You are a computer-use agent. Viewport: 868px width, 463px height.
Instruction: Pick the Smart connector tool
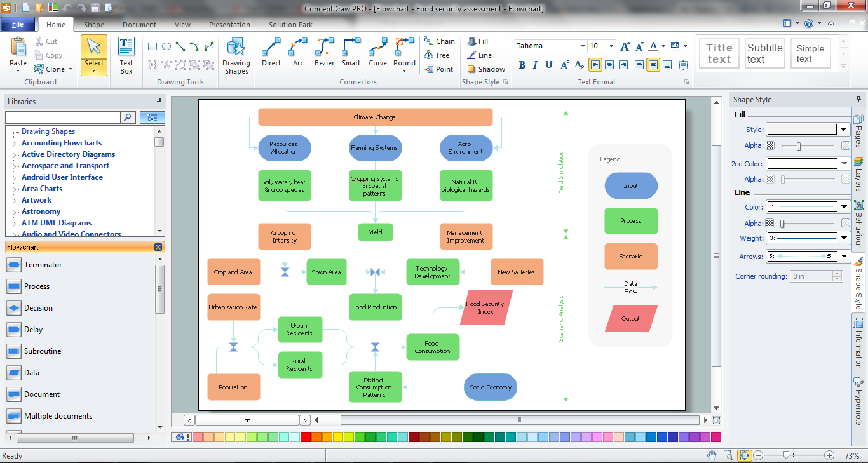coord(351,52)
